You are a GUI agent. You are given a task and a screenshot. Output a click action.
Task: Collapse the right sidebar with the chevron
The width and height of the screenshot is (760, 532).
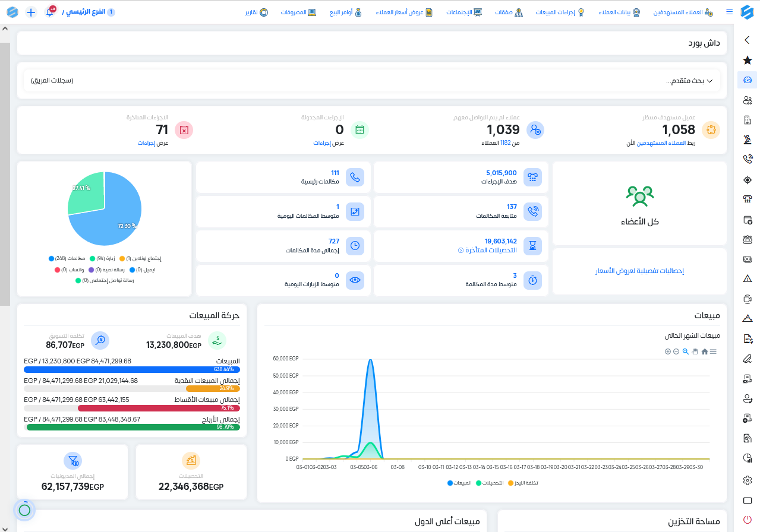pos(747,40)
